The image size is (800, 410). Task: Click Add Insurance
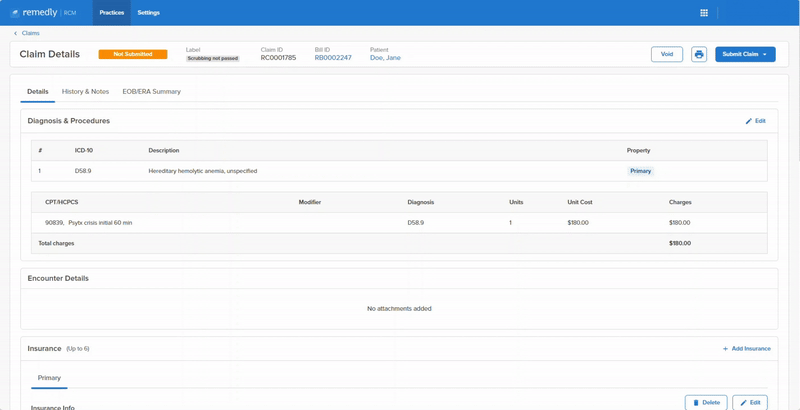coord(746,349)
